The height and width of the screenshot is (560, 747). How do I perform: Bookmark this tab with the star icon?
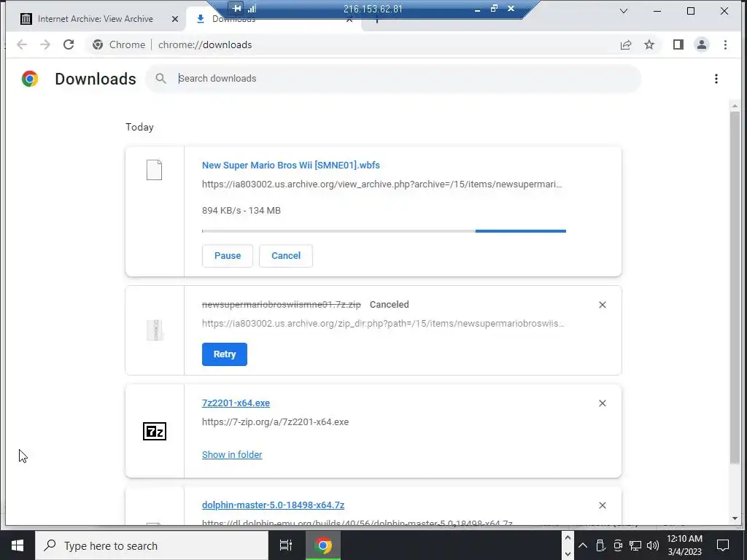click(x=649, y=44)
